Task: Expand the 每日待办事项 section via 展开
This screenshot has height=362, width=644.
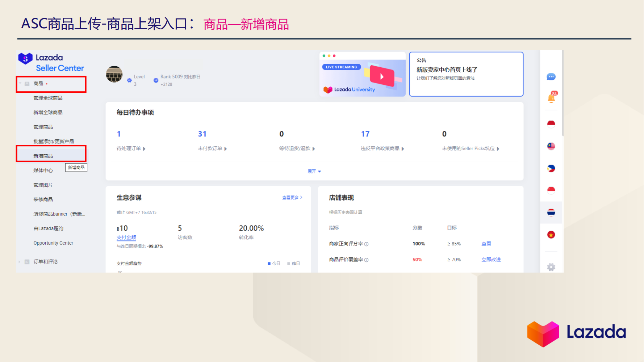Action: [314, 171]
